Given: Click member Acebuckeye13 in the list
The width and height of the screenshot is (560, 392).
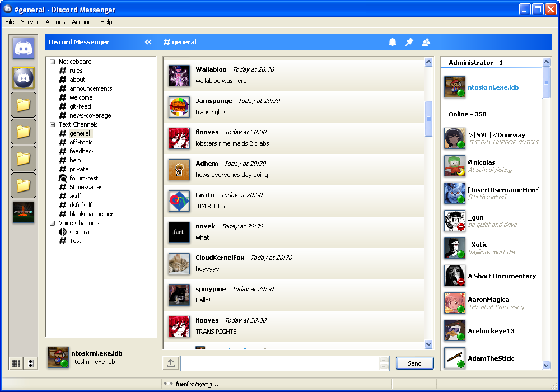Looking at the screenshot, I should click(x=492, y=330).
